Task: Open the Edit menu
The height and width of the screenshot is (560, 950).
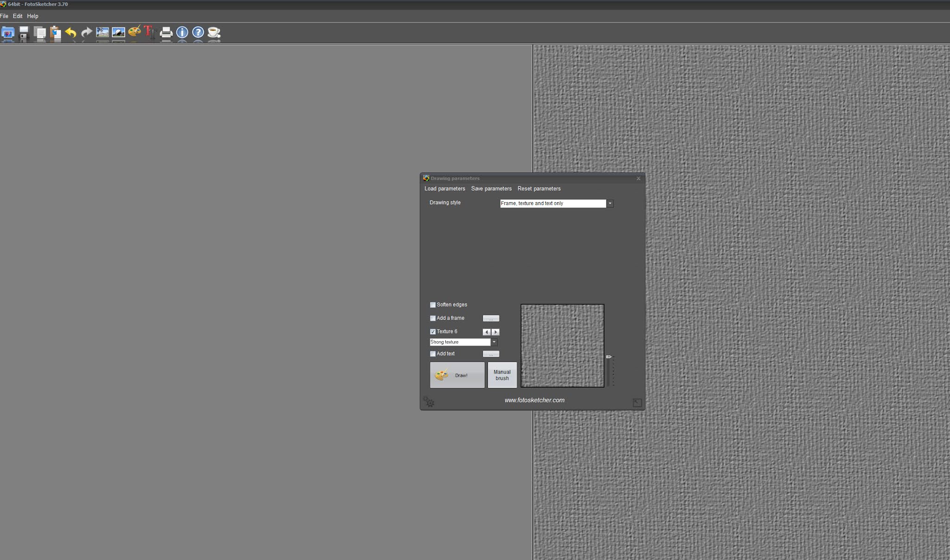Action: [x=18, y=16]
